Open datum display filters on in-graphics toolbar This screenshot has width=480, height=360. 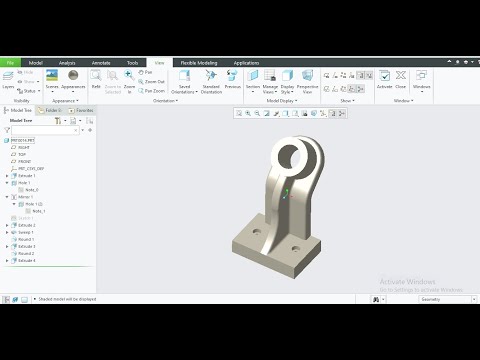click(x=323, y=114)
